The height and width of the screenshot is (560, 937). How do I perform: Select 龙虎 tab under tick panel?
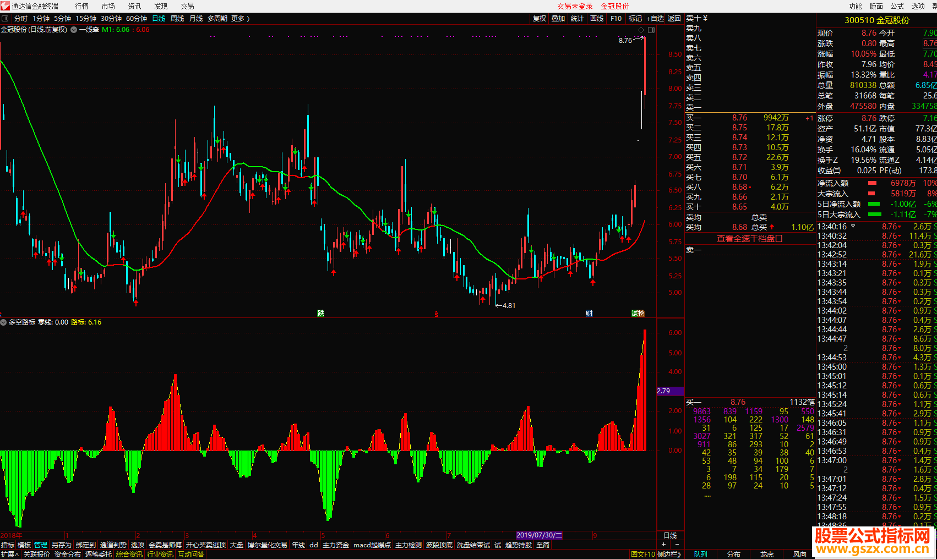point(767,554)
